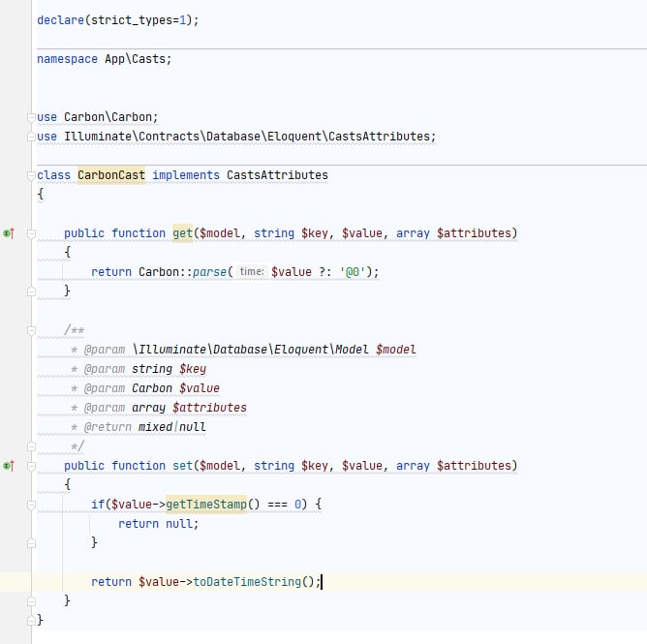Click '$key' parameter in set function signature
The image size is (647, 644).
315,466
